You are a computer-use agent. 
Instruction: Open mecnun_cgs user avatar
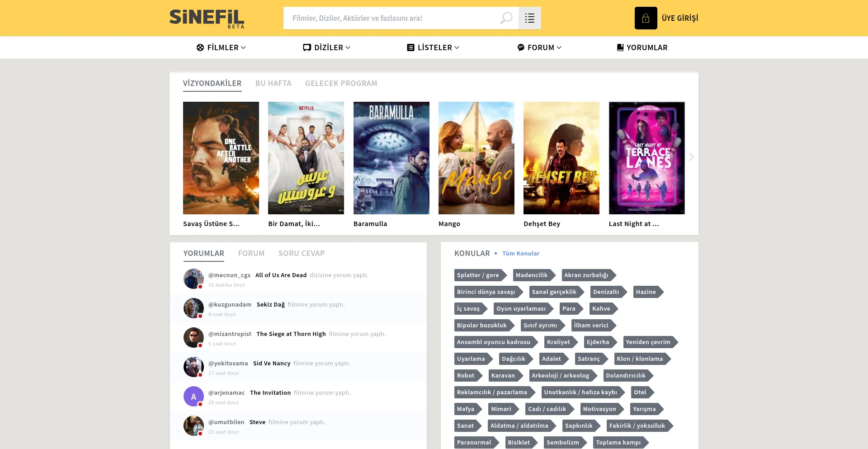click(193, 279)
